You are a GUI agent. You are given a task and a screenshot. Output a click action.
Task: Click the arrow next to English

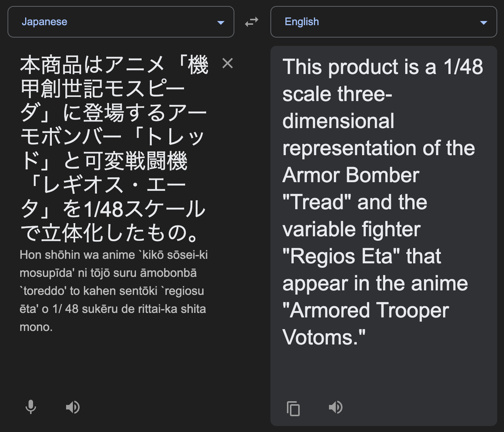click(484, 23)
